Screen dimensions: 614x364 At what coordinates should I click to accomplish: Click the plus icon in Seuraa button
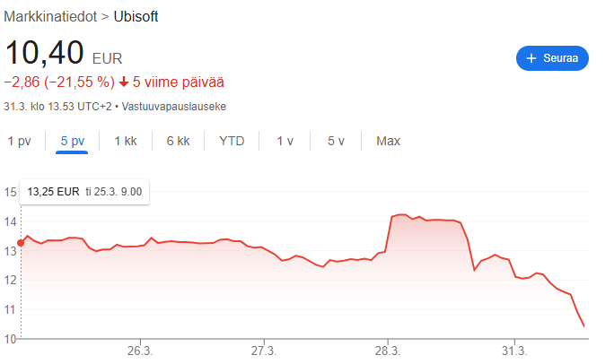[x=531, y=58]
